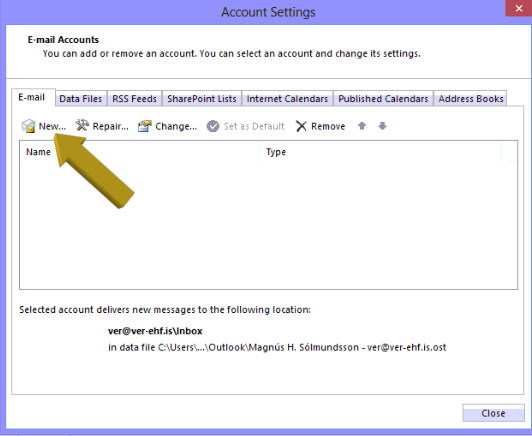Viewport: 532px width, 436px height.
Task: Click the data file path text
Action: (x=277, y=347)
